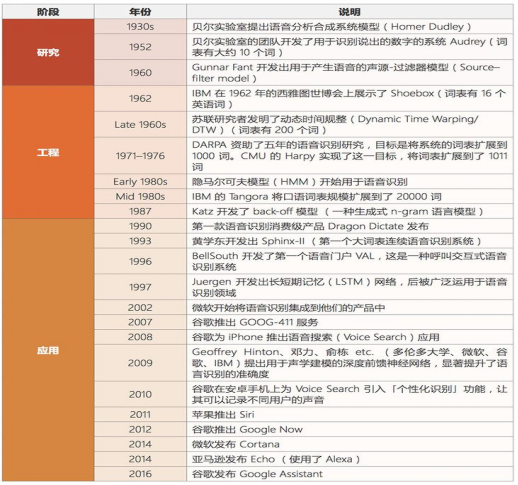This screenshot has width=518, height=485.
Task: Select the Homer Dudley description
Action: point(350,26)
